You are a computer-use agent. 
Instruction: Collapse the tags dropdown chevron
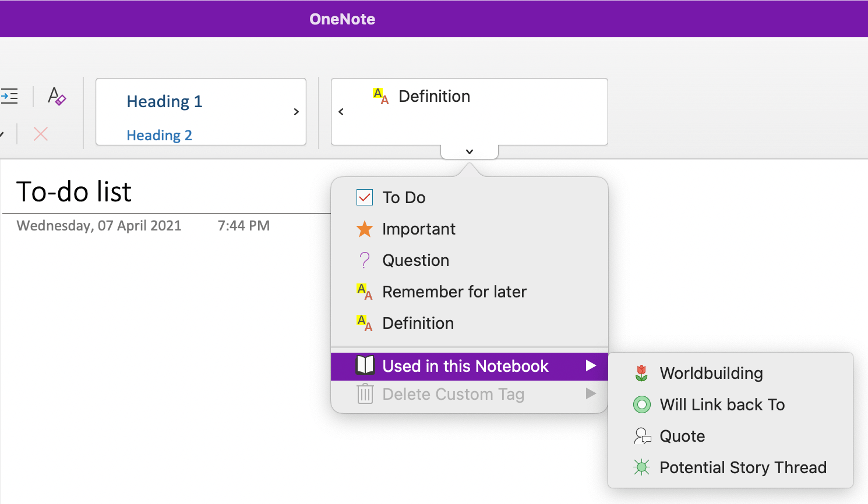(x=470, y=152)
